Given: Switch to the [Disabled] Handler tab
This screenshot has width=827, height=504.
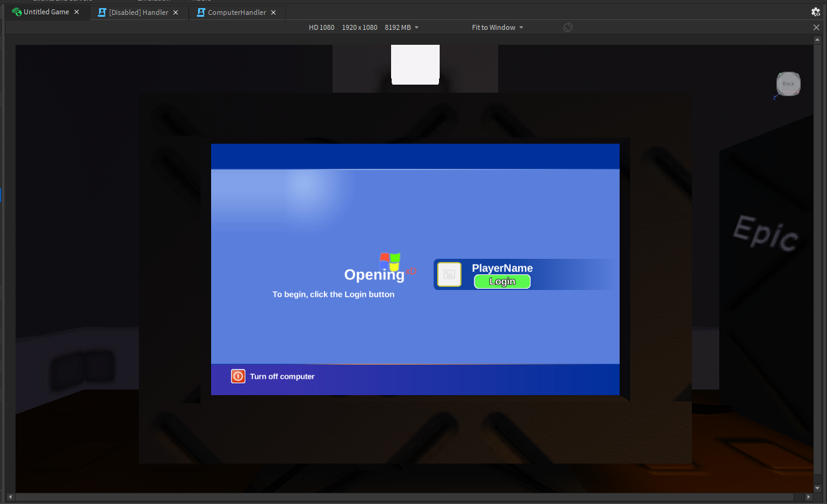Looking at the screenshot, I should pos(138,12).
